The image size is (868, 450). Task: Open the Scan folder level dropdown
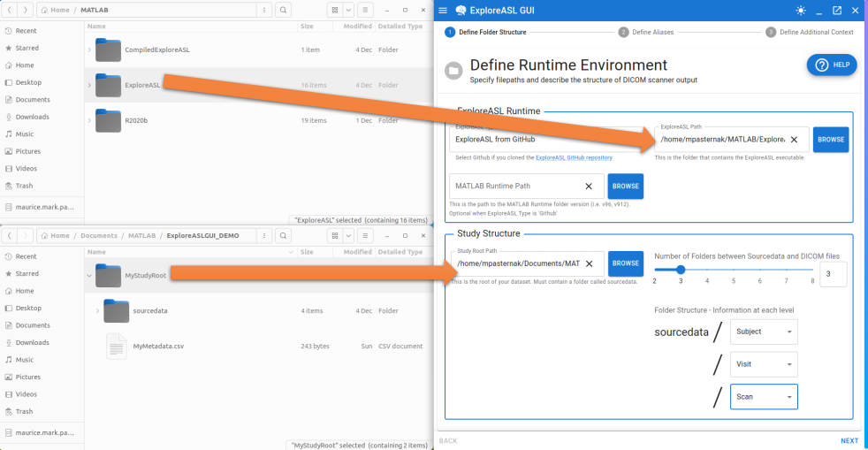(x=764, y=397)
